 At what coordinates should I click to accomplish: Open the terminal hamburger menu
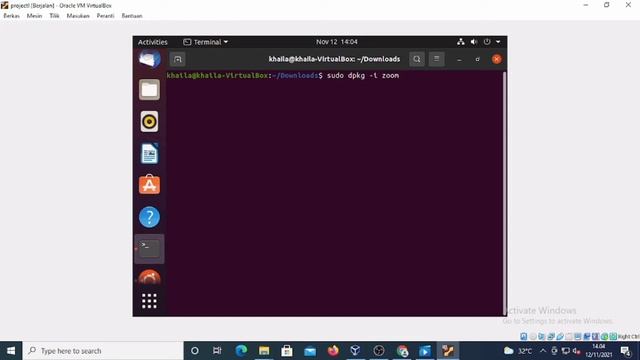coord(436,59)
